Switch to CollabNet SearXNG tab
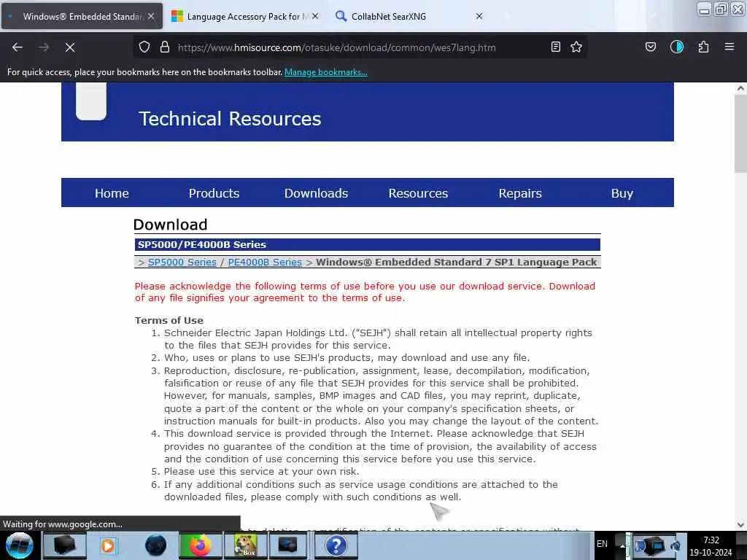The image size is (747, 560). click(410, 16)
